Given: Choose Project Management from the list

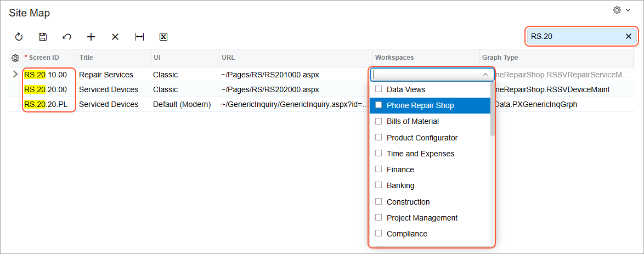Looking at the screenshot, I should point(422,218).
